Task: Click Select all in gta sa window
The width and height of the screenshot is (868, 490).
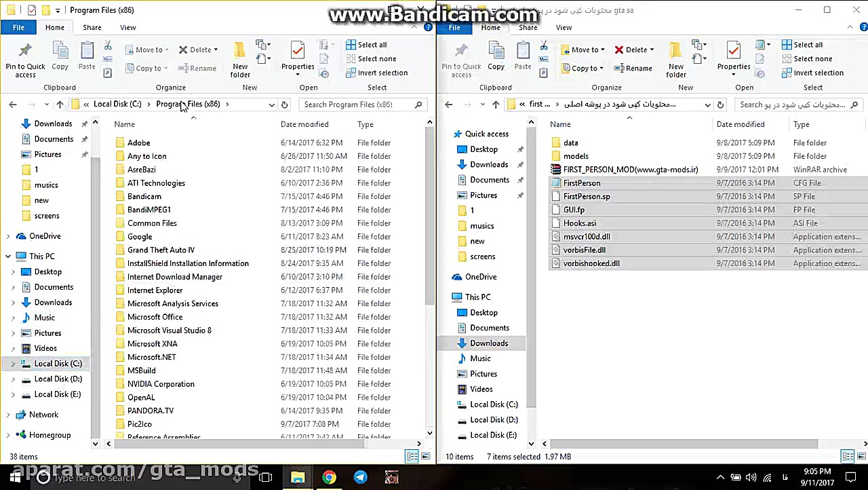Action: [x=802, y=45]
